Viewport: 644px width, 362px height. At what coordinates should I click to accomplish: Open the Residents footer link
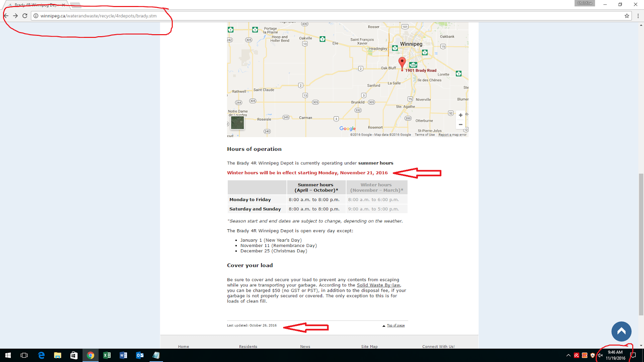coord(248,346)
